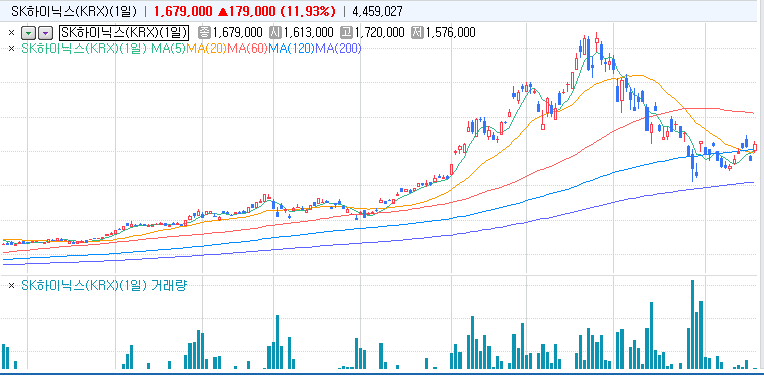Click the 시 opening price badge icon
Image resolution: width=764 pixels, height=376 pixels.
pos(275,33)
